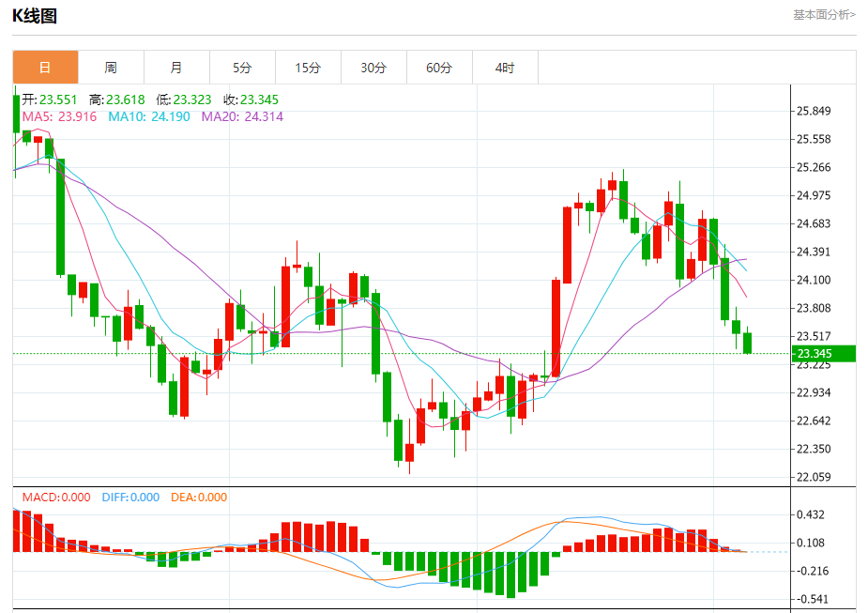Viewport: 868px width, 613px height.
Task: Click the 24.100 price axis label
Action: (x=814, y=280)
